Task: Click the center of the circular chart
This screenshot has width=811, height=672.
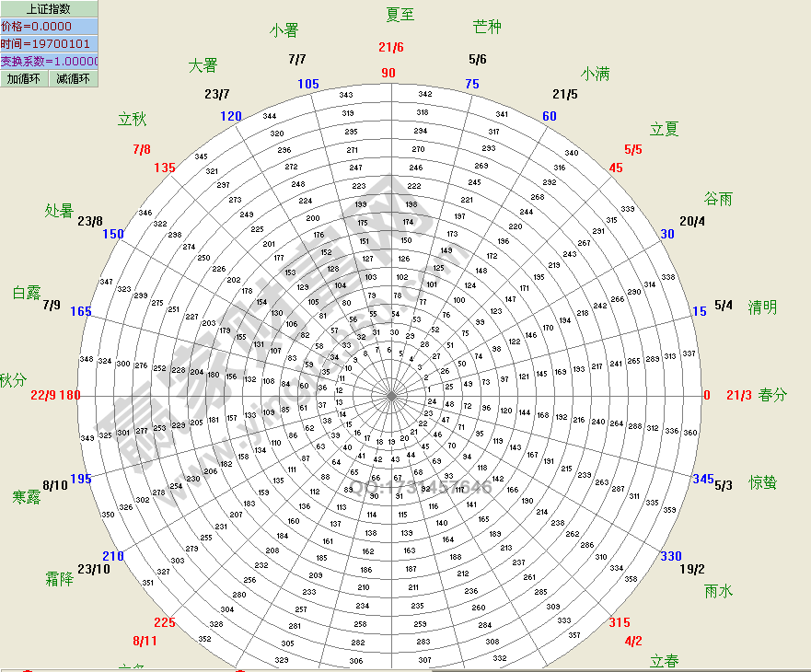Action: point(392,396)
